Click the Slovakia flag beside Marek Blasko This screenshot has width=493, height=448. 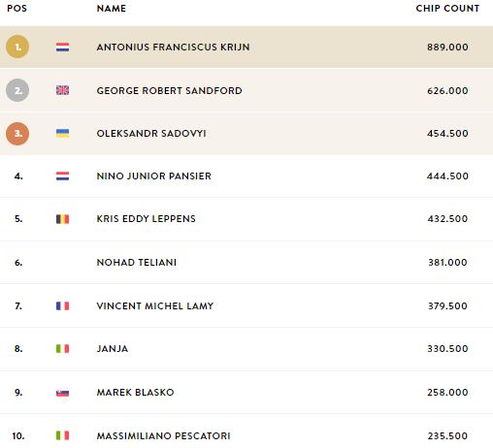(x=62, y=393)
